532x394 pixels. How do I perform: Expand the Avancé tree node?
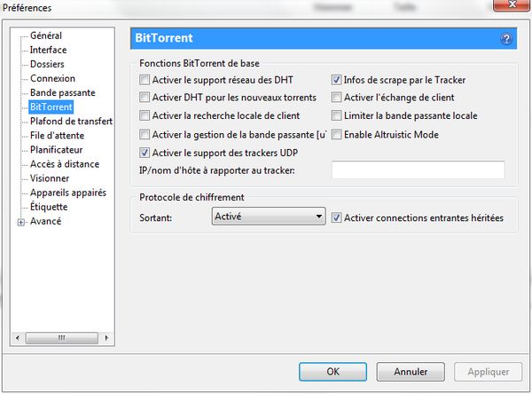21,222
